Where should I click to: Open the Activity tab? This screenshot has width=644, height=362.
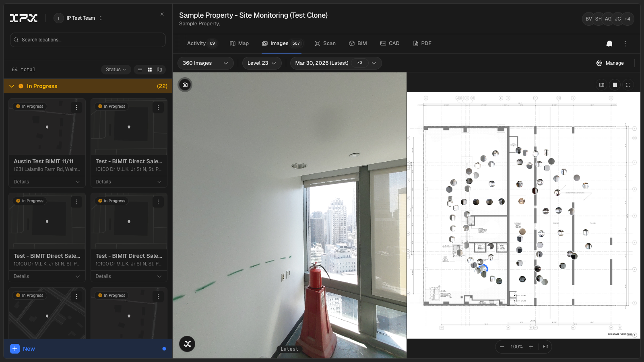[202, 43]
